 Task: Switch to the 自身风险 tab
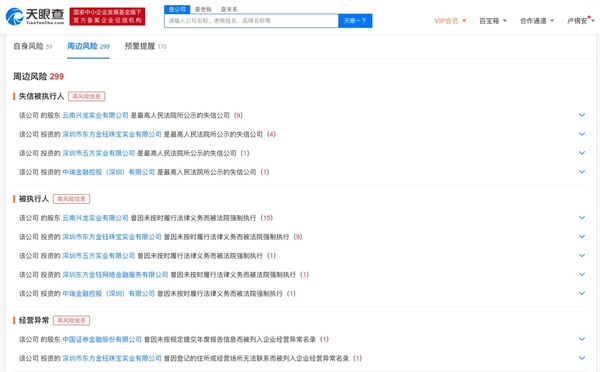point(33,46)
